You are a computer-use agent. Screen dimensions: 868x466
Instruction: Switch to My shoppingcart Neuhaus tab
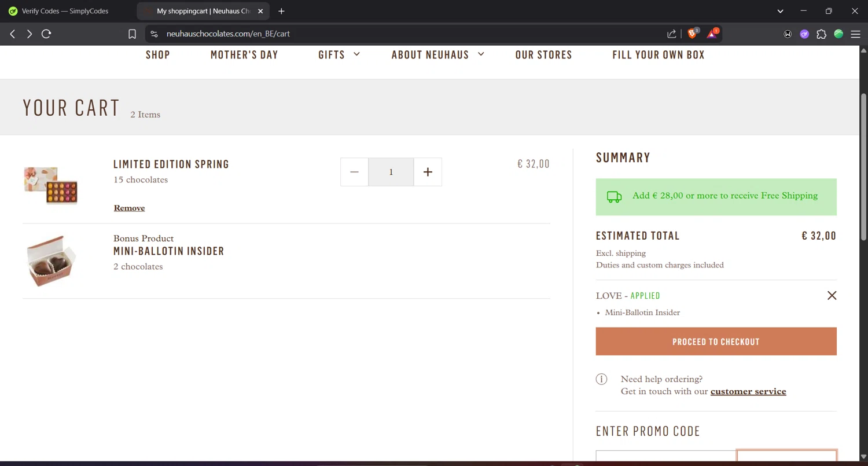coord(203,11)
